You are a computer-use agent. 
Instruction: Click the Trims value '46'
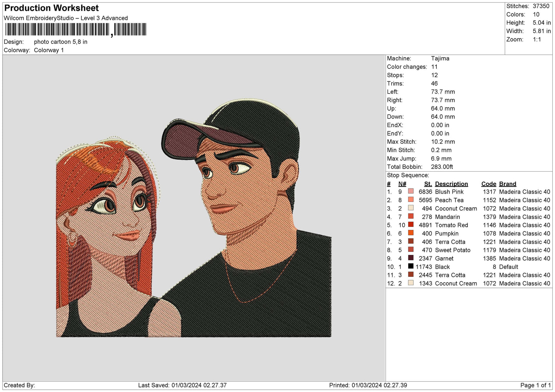tap(434, 83)
